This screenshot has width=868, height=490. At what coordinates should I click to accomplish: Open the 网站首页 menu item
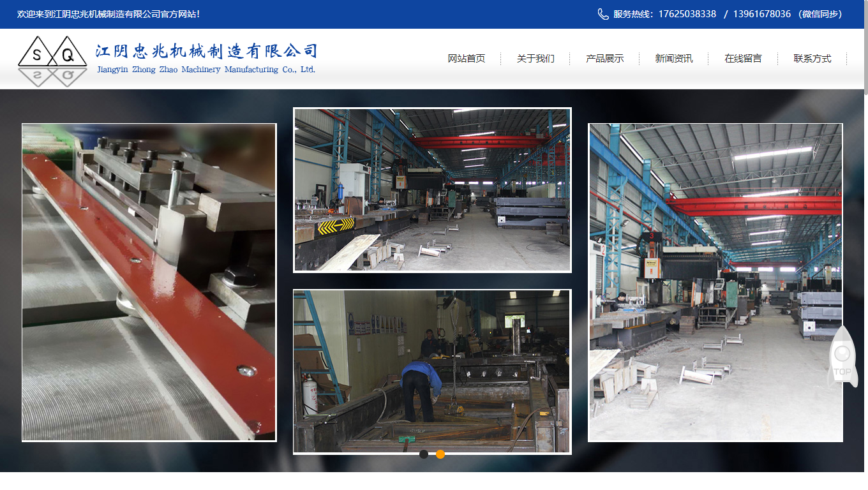pyautogui.click(x=467, y=59)
